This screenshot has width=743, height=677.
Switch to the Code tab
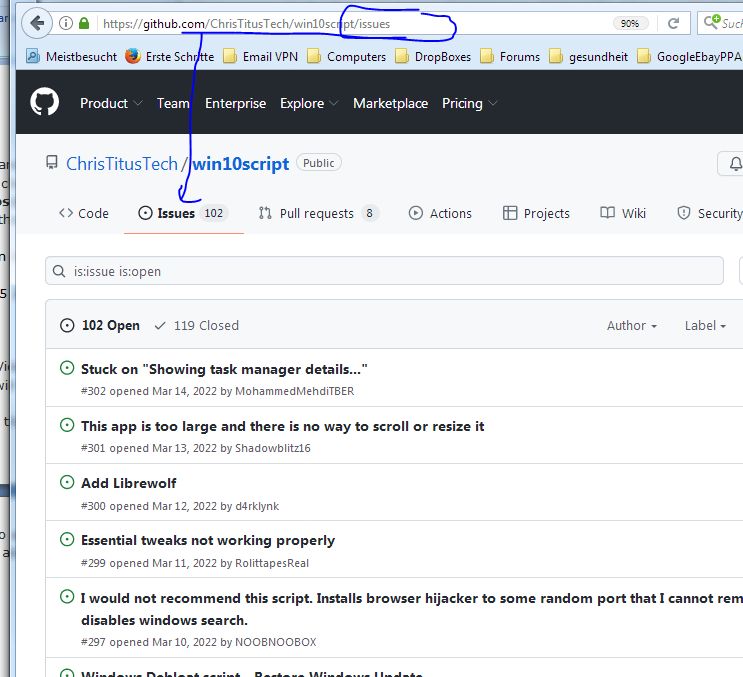(x=84, y=213)
